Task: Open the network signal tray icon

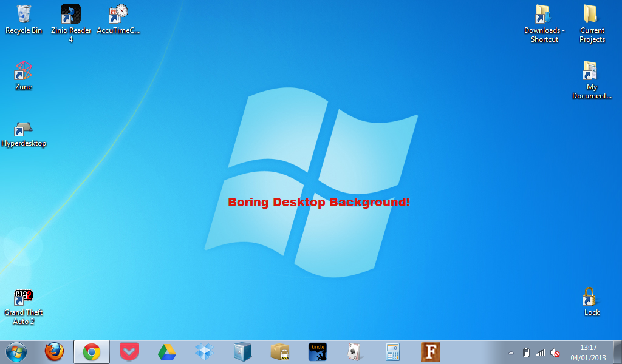Action: click(x=540, y=352)
